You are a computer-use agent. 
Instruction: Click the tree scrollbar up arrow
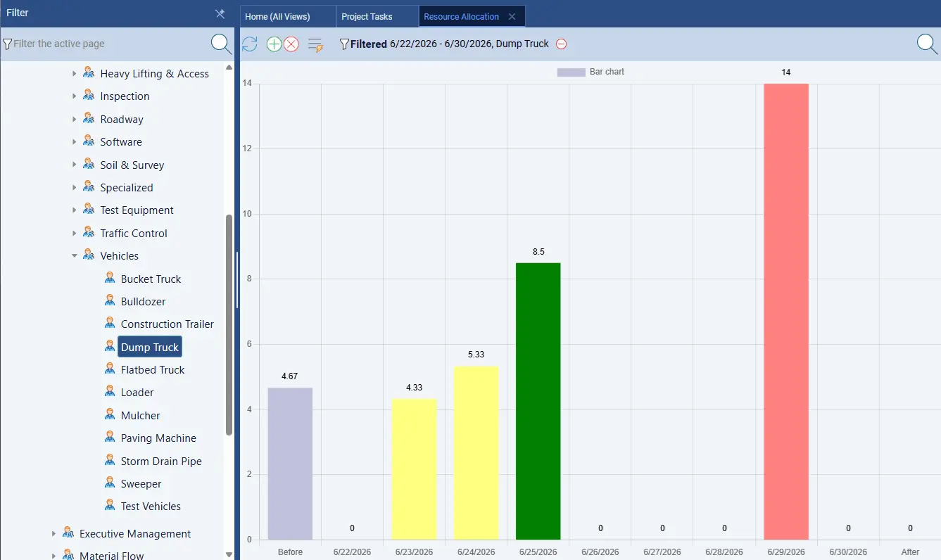229,67
